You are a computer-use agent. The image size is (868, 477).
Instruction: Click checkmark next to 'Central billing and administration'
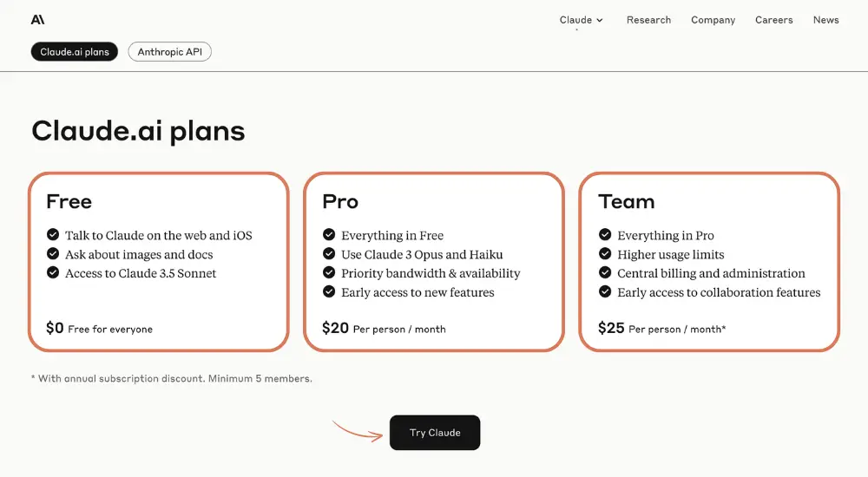605,273
